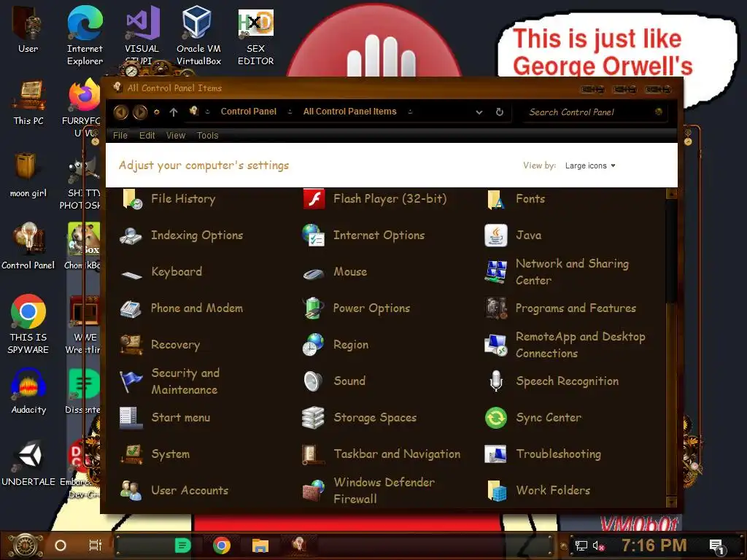Open the Tools menu
The image size is (747, 560).
(208, 136)
